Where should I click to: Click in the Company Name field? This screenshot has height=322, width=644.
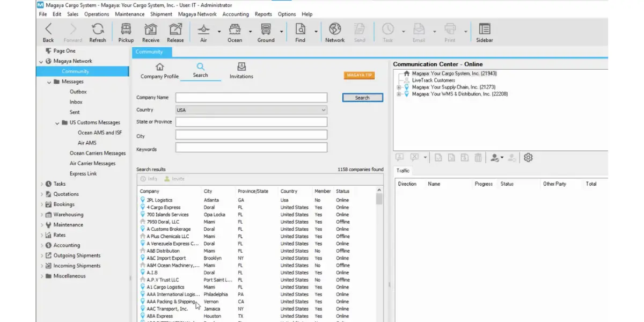(x=251, y=98)
